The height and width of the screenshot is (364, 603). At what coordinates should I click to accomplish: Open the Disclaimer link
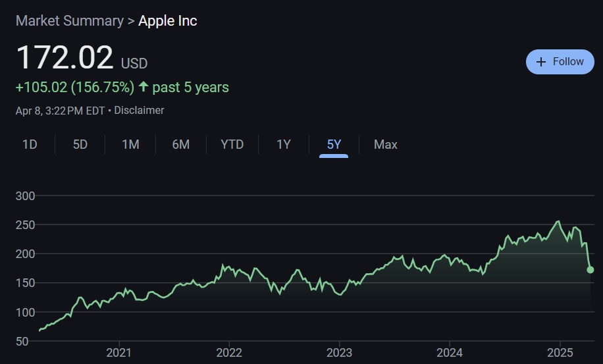pos(139,111)
